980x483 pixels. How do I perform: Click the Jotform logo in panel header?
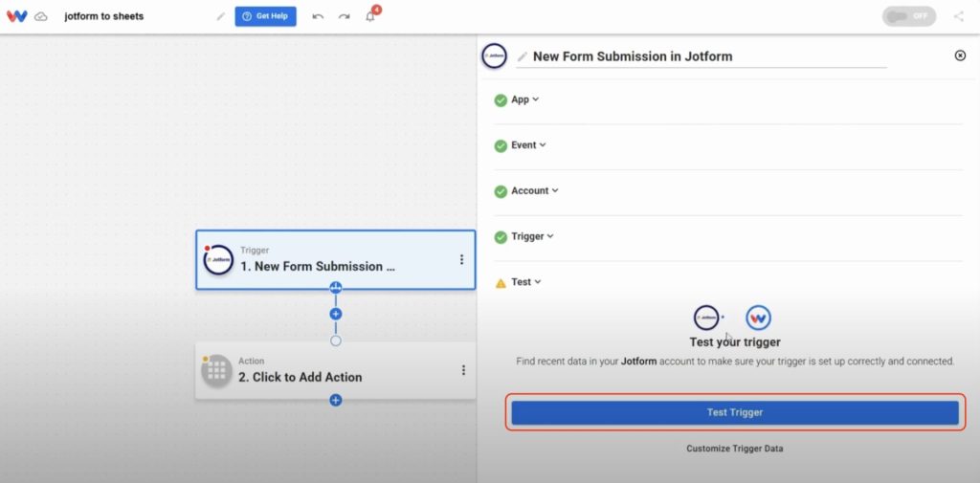point(495,55)
